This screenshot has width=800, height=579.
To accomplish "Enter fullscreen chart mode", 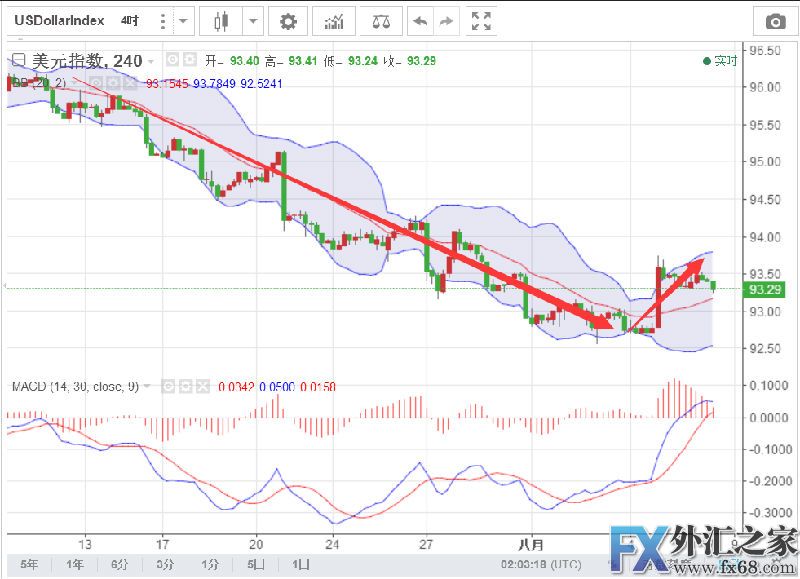I will pyautogui.click(x=482, y=20).
